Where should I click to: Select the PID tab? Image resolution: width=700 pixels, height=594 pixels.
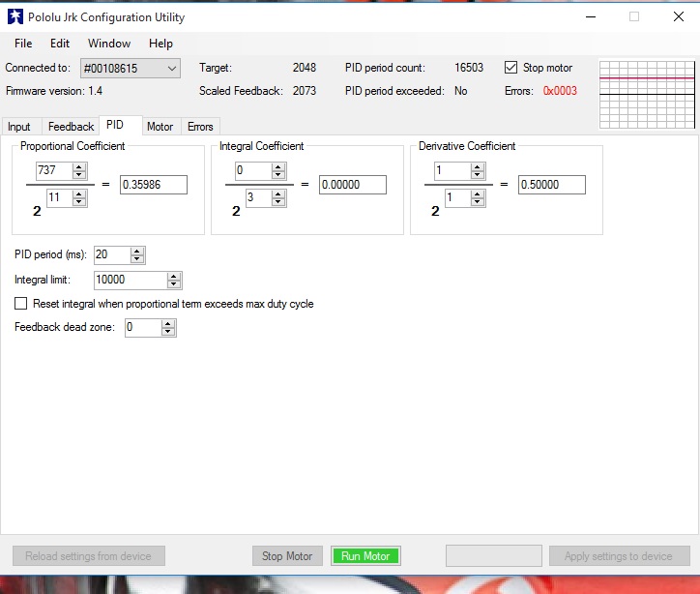[121, 125]
